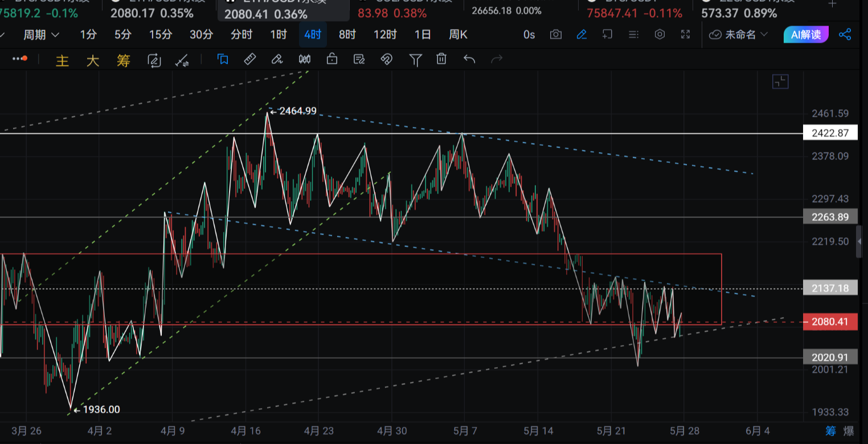Click the 2263.89 price line label
Viewport: 868px width, 444px height.
830,217
